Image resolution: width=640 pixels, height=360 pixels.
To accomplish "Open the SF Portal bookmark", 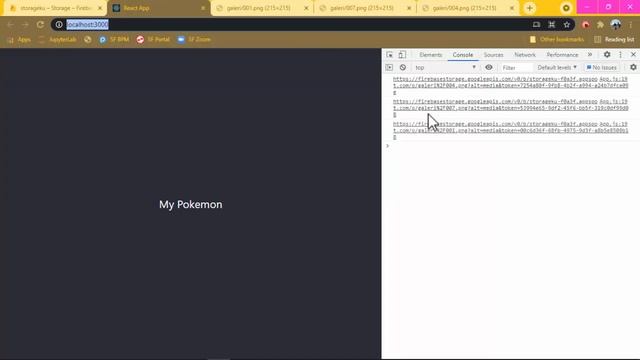I will (153, 40).
